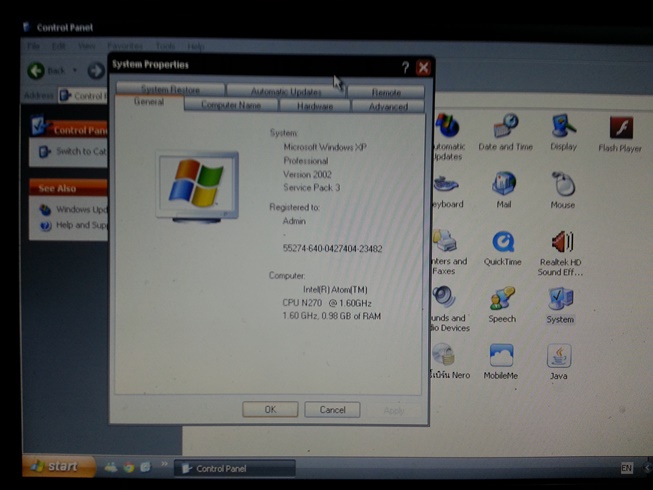Open the QuickTime icon

coord(503,243)
